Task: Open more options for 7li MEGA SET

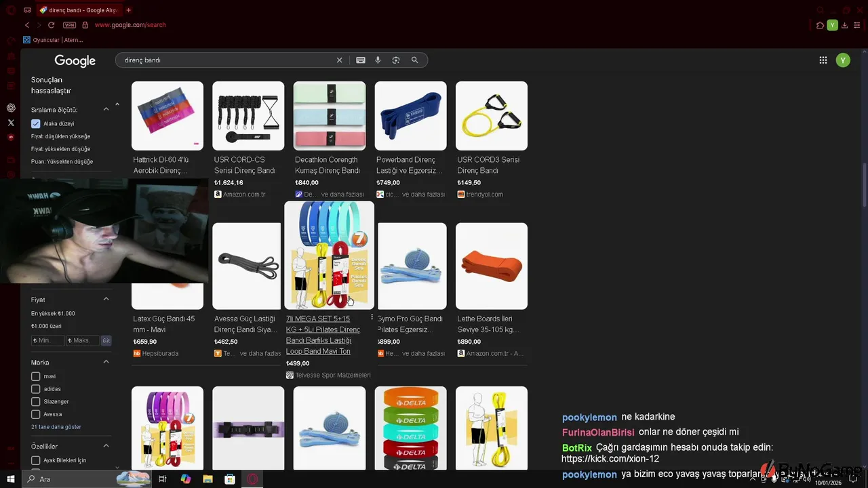Action: click(x=372, y=318)
